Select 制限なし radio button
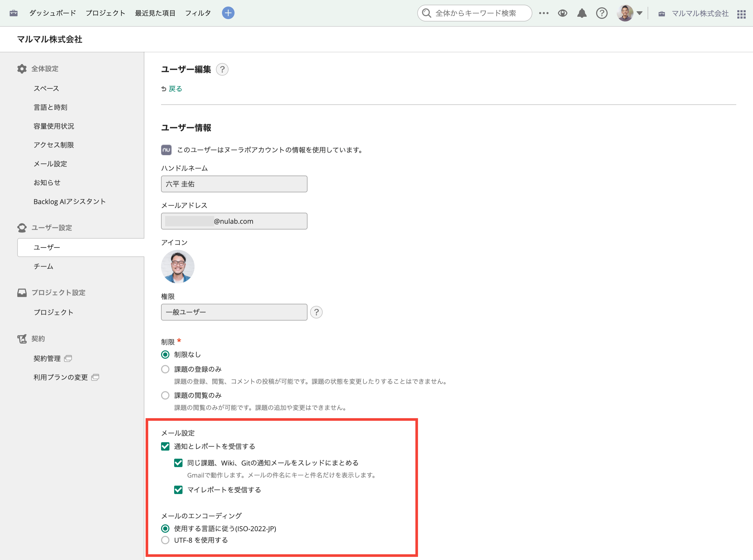Viewport: 753px width, 560px height. [x=166, y=355]
